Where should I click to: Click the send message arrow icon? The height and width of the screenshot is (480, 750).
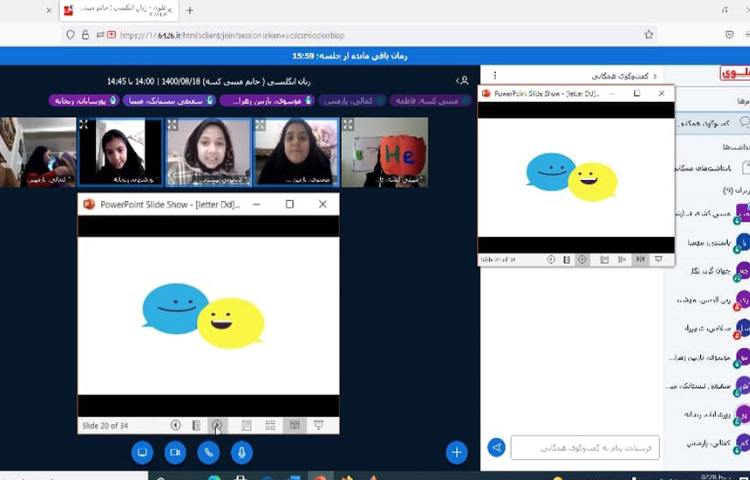coord(496,447)
